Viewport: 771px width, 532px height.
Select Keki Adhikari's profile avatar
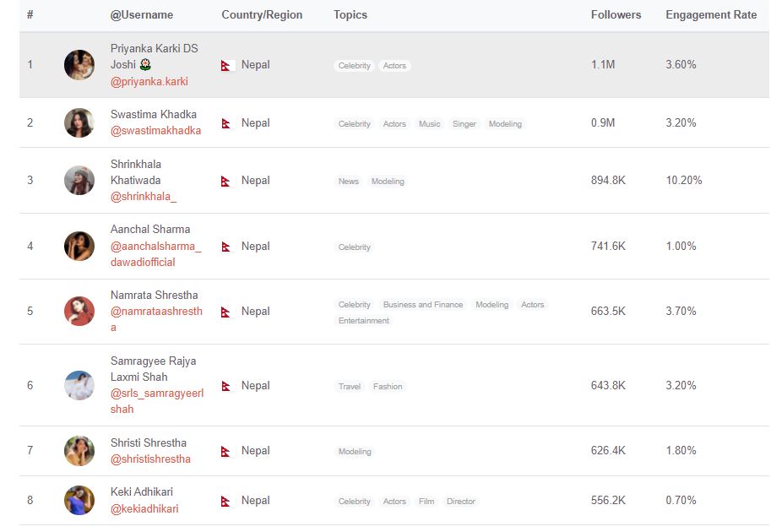(x=79, y=501)
